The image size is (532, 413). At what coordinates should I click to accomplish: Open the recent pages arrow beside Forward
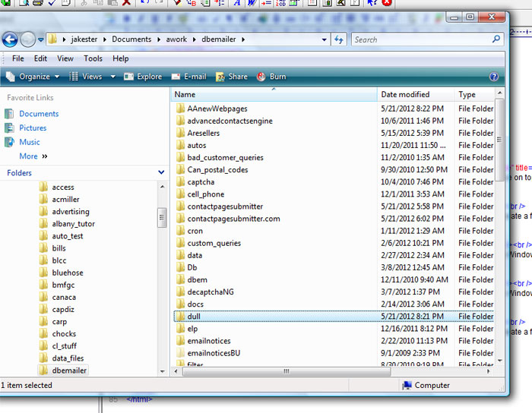(41, 39)
